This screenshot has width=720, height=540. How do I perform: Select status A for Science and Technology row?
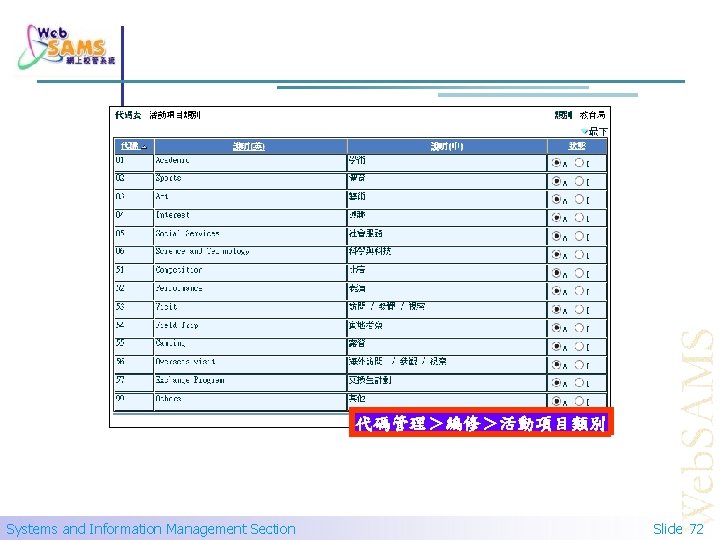(x=556, y=254)
